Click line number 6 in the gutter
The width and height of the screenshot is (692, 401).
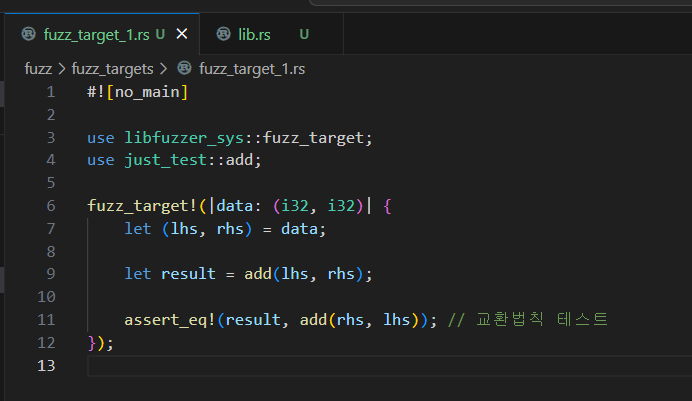click(x=51, y=206)
